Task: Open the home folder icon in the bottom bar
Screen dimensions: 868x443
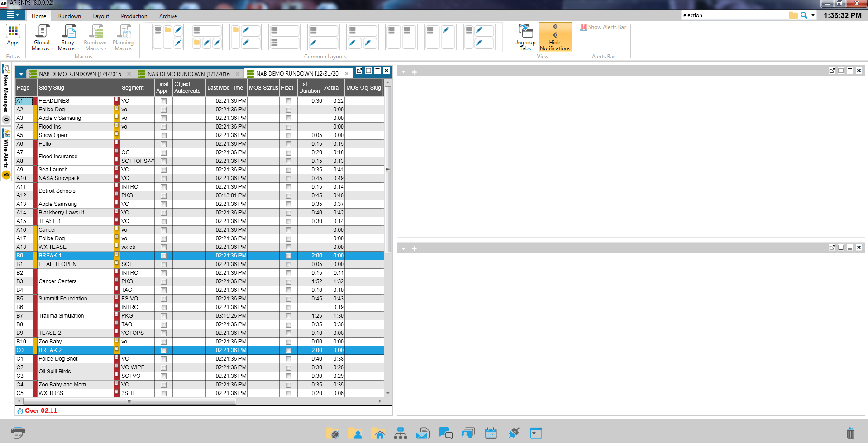Action: tap(378, 433)
